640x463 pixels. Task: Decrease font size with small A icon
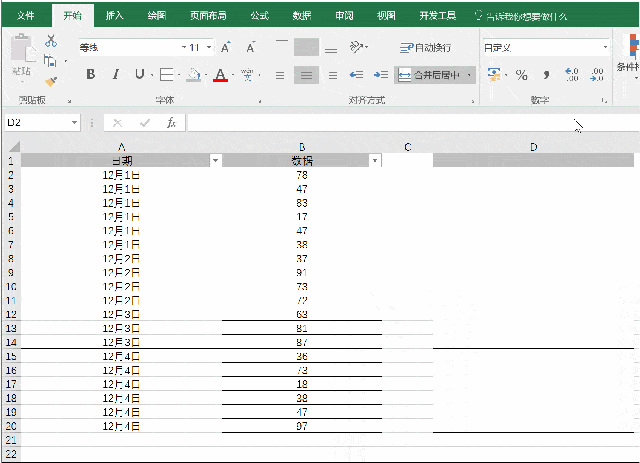click(251, 47)
